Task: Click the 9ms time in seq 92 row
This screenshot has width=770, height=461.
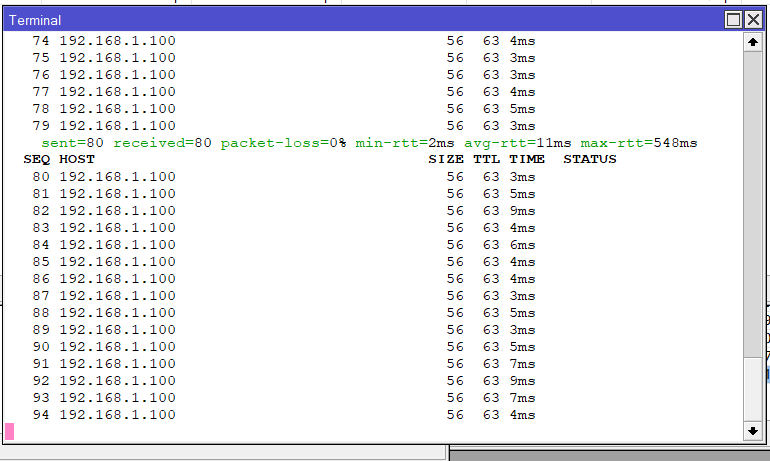Action: 522,381
